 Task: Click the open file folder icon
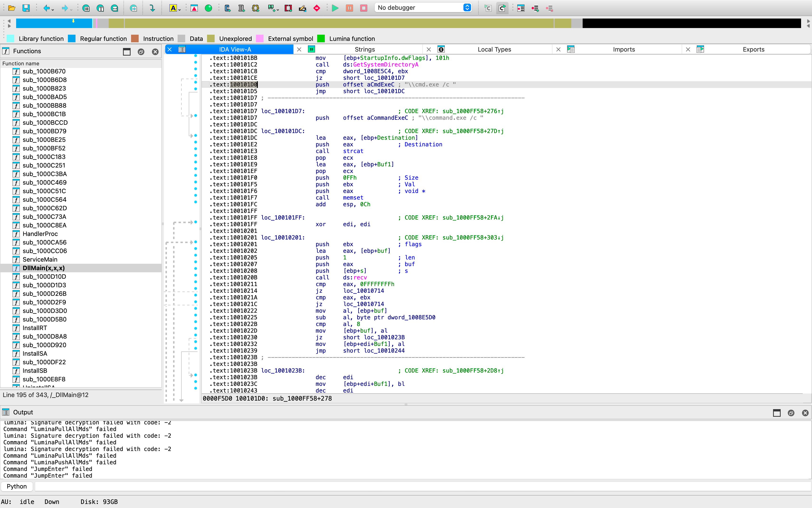coord(12,8)
